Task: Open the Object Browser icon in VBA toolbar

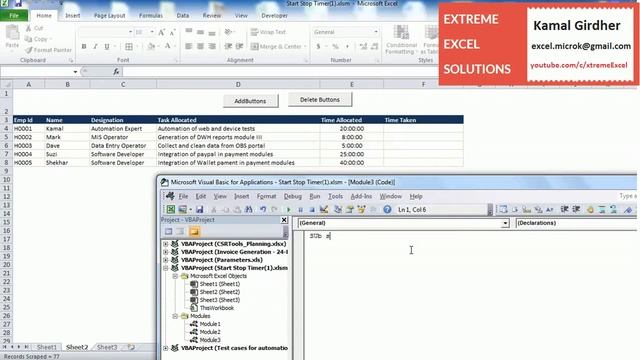Action: tap(361, 210)
